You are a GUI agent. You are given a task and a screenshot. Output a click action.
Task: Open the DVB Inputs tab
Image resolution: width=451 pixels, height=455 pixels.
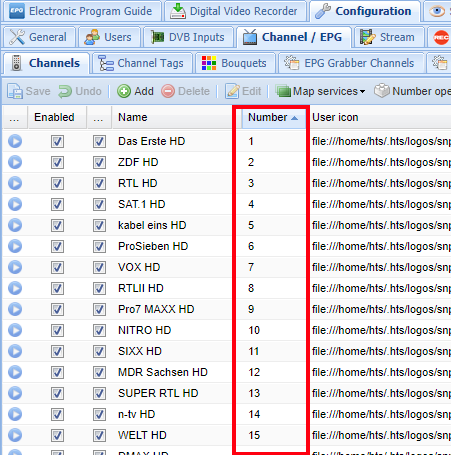point(188,37)
